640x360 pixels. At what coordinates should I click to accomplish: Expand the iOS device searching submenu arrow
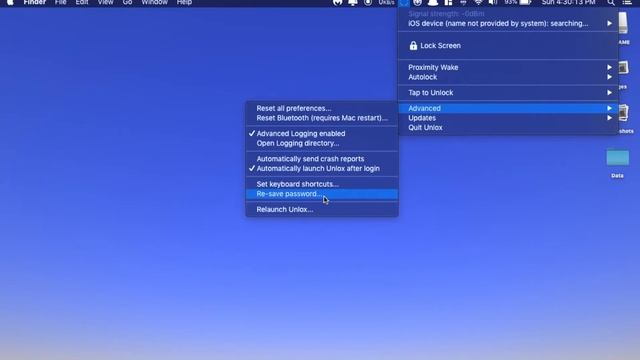[x=609, y=23]
